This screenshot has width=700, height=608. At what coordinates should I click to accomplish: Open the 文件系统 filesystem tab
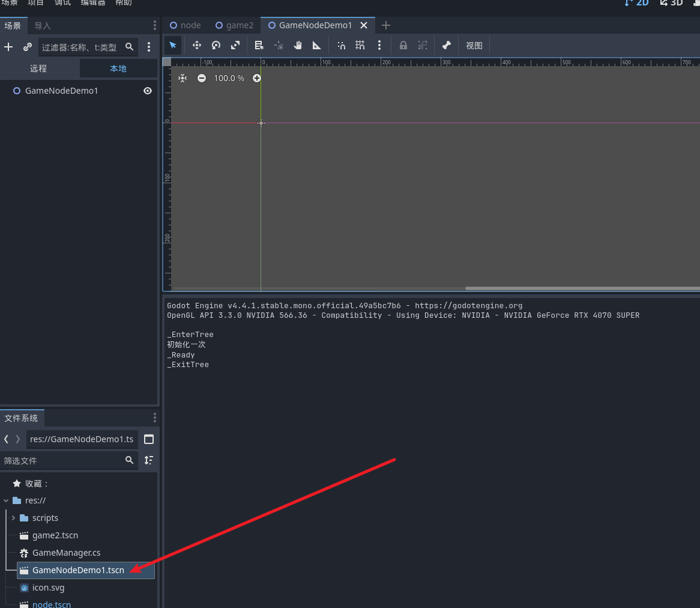click(x=22, y=418)
